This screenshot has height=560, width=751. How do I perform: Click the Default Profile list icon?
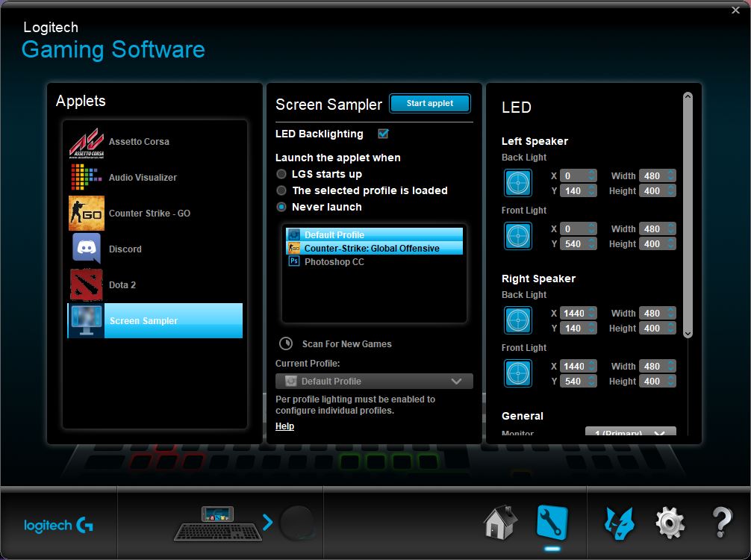tap(294, 234)
